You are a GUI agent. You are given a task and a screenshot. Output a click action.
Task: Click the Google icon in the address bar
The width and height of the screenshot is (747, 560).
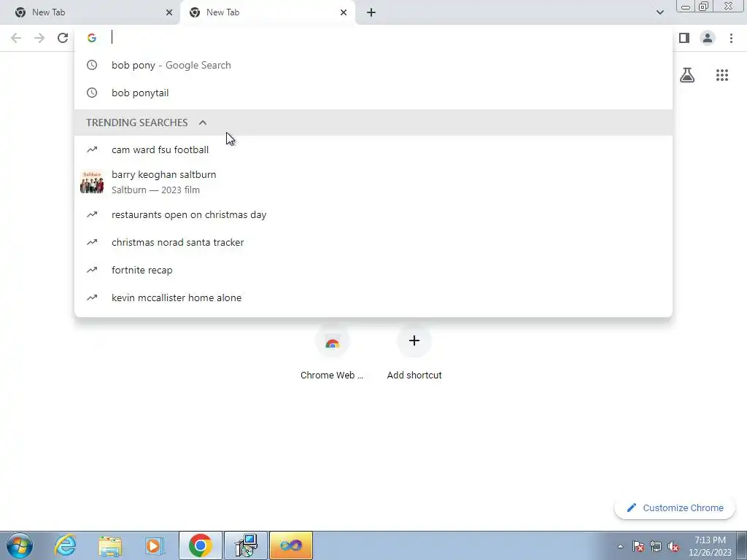92,38
